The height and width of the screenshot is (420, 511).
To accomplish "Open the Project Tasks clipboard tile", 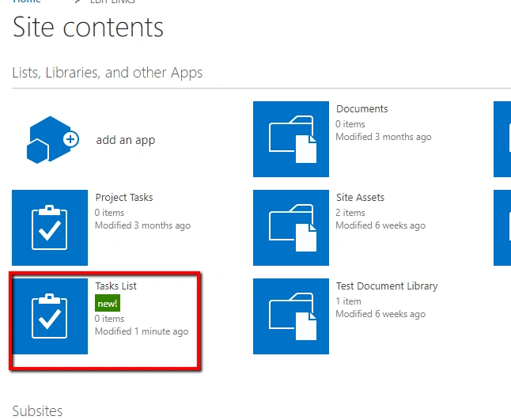I will pyautogui.click(x=50, y=228).
